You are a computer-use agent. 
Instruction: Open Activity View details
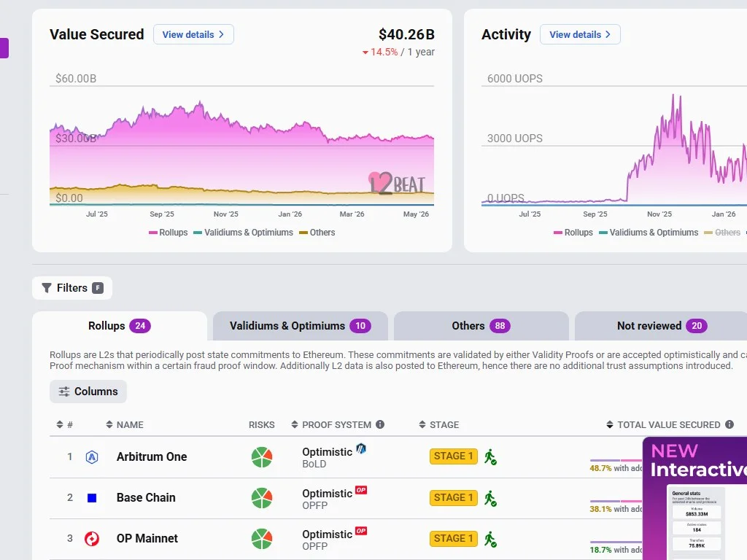580,34
